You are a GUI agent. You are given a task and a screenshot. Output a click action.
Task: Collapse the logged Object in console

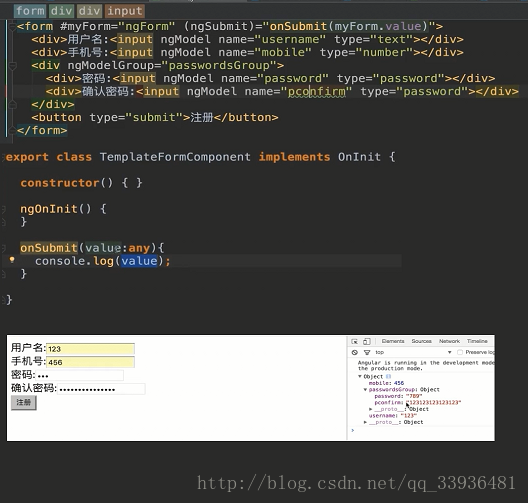[x=360, y=376]
